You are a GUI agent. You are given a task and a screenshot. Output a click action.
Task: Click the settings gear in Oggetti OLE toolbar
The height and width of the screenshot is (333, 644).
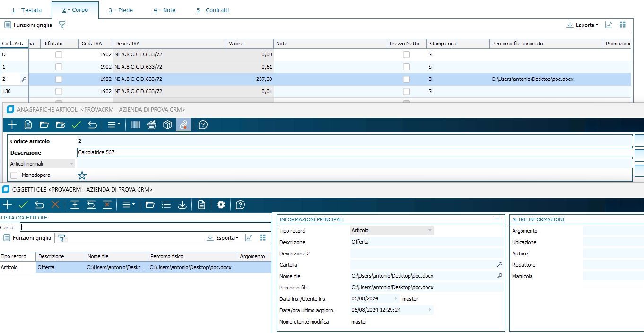[221, 205]
